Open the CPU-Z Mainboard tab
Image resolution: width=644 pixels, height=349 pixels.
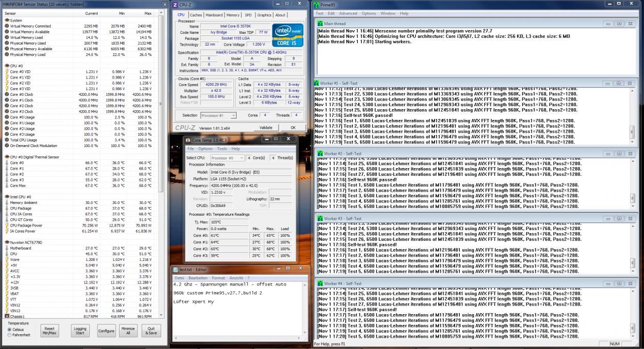pyautogui.click(x=214, y=15)
